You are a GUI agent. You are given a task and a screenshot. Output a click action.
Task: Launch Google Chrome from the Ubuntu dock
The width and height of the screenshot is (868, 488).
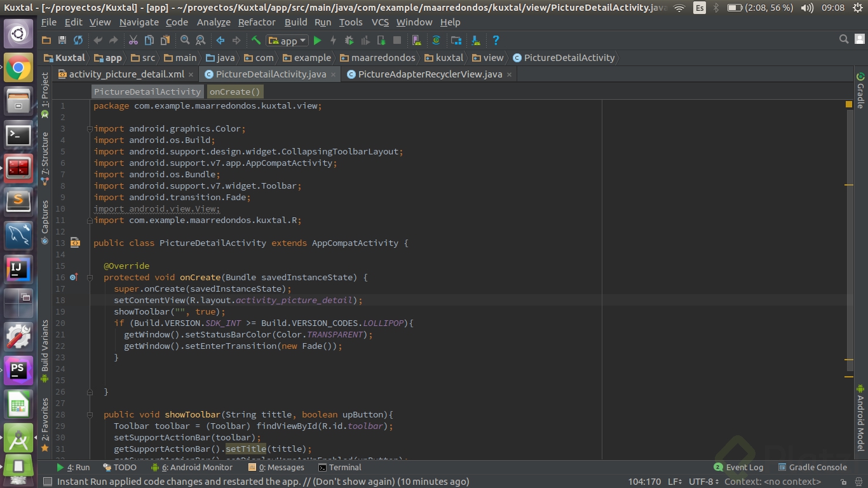[x=18, y=67]
